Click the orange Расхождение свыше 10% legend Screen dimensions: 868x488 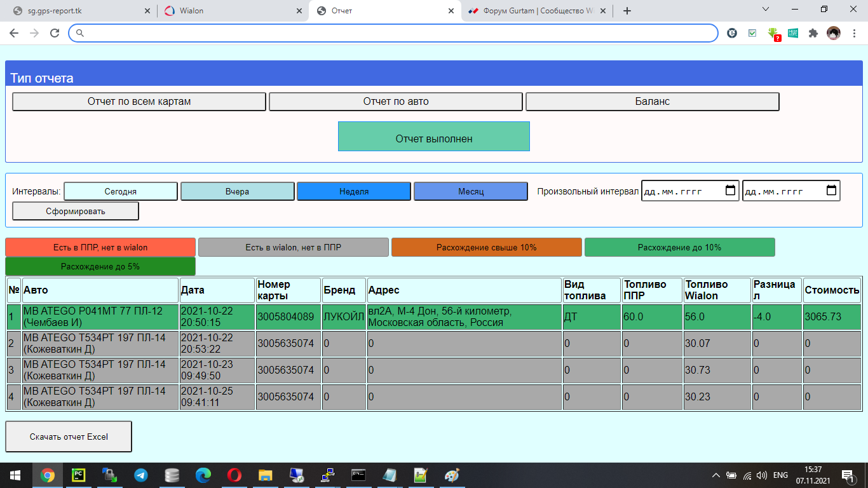(486, 247)
